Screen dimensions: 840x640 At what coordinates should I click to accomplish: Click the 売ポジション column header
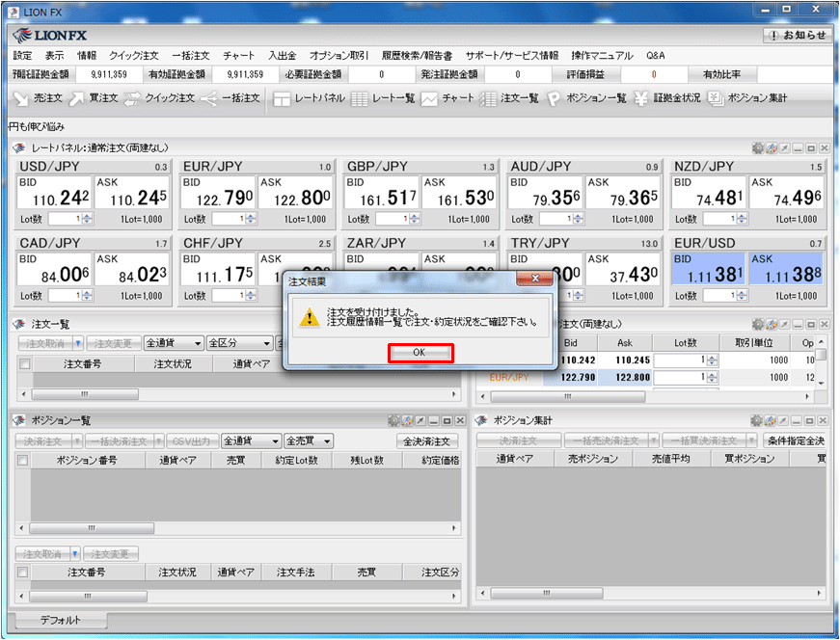[592, 459]
